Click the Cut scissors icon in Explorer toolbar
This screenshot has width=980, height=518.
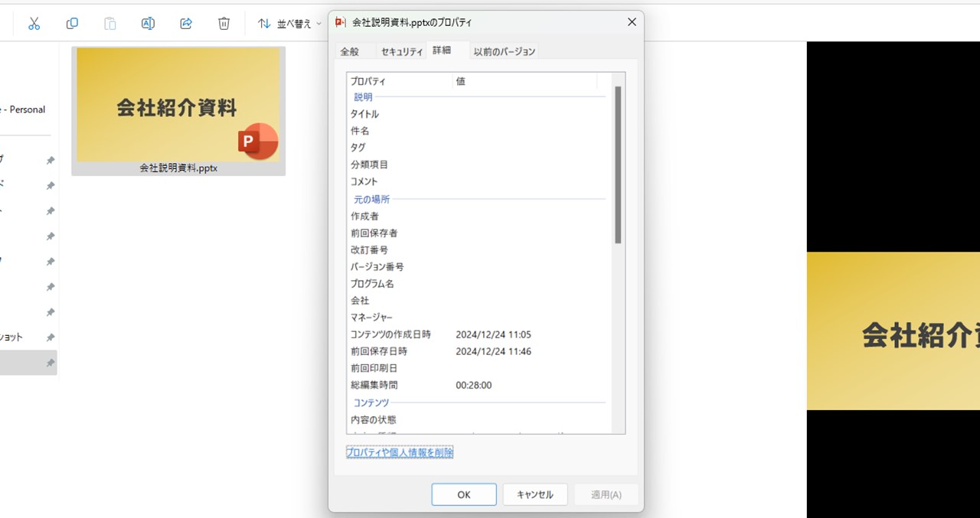pos(34,24)
